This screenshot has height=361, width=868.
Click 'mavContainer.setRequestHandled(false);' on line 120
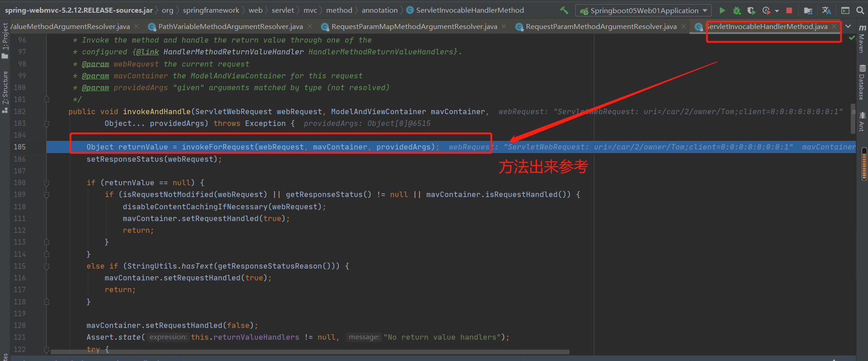click(x=172, y=326)
